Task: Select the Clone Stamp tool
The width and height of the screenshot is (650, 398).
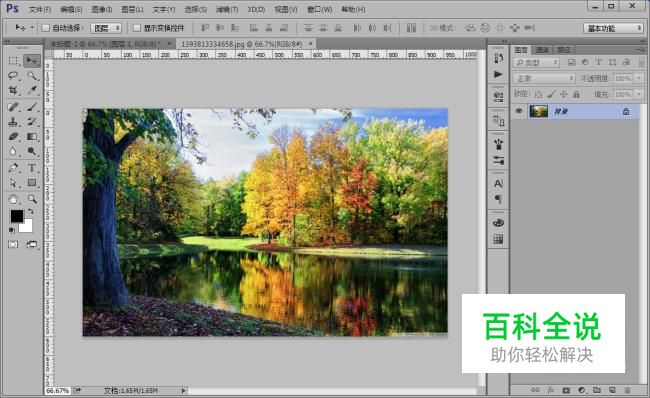Action: click(x=13, y=122)
